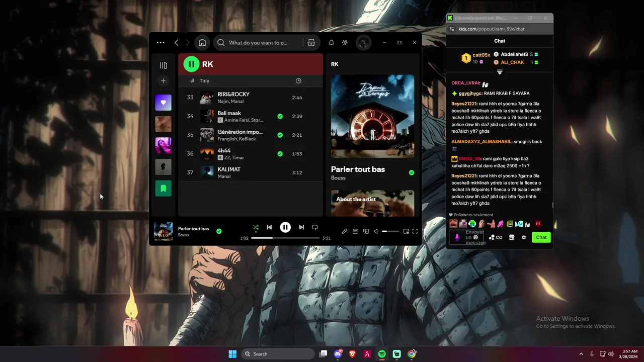
Task: Toggle saved checkmark on 4h44
Action: click(x=280, y=154)
